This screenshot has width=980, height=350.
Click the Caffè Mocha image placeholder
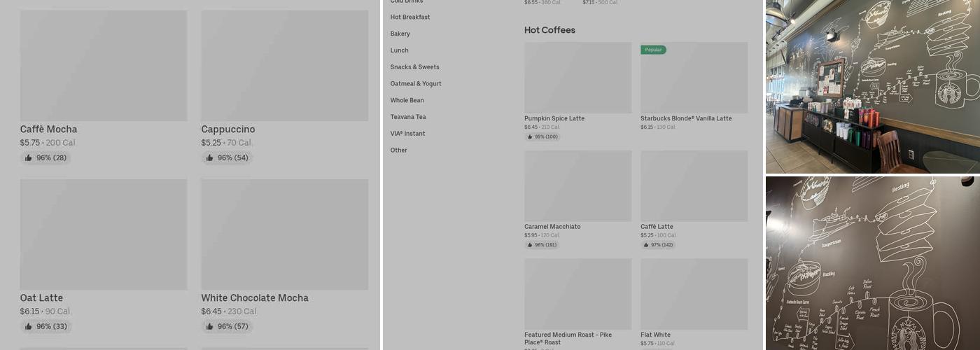104,66
